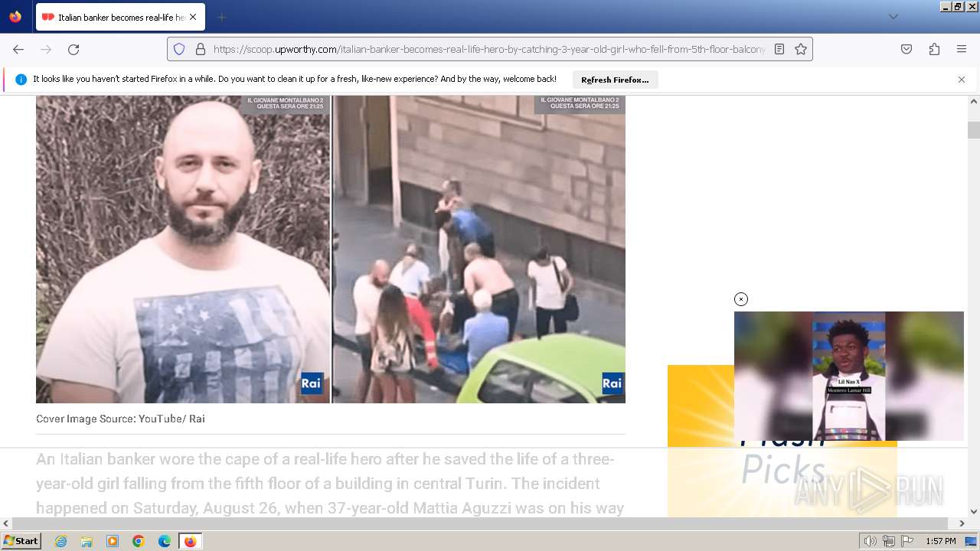Click the 1:57 PM system clock

click(x=940, y=541)
